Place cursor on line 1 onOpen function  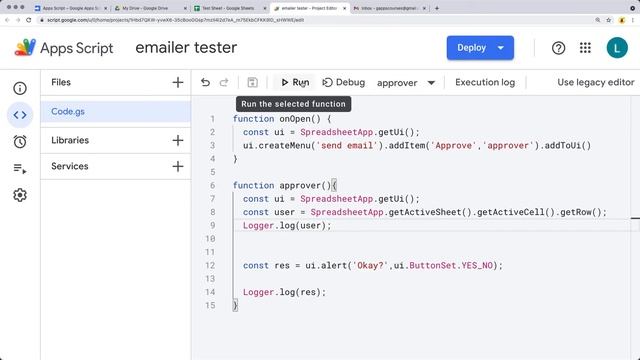pos(282,119)
